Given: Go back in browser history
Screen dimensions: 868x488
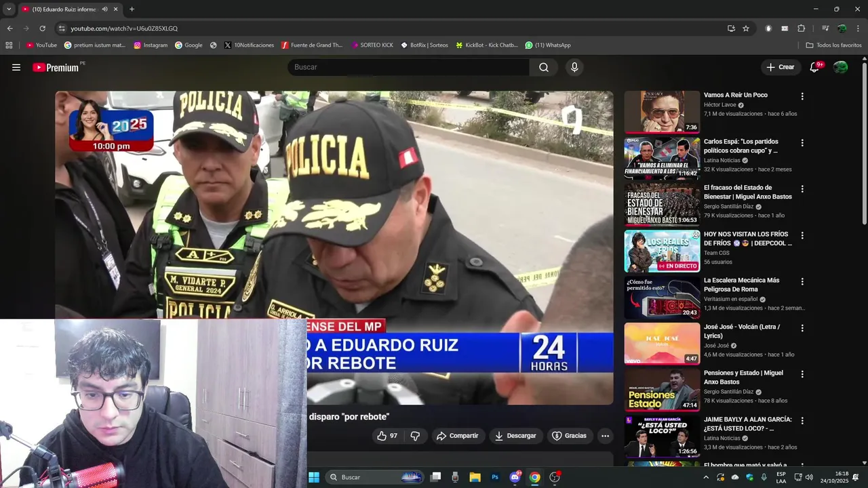Looking at the screenshot, I should coord(9,28).
